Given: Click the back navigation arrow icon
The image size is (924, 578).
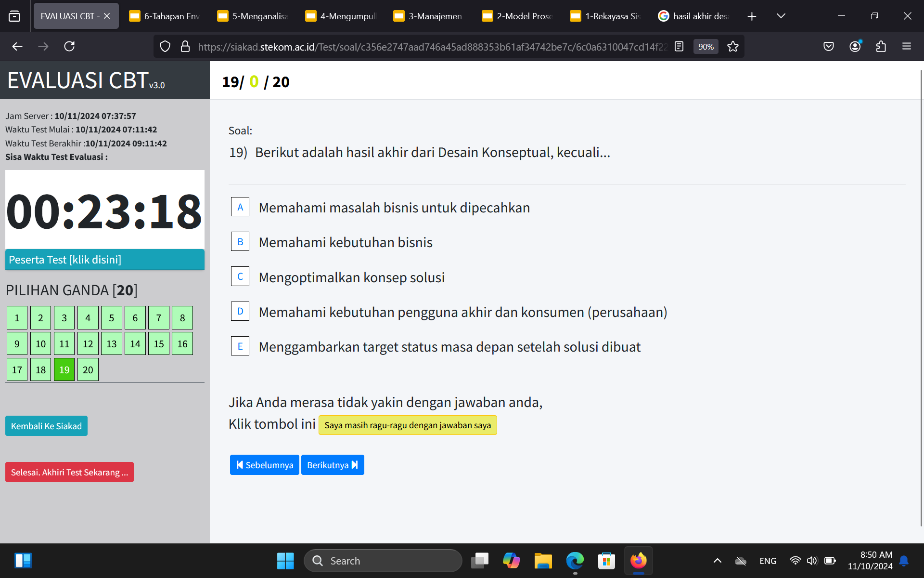Looking at the screenshot, I should pos(16,46).
